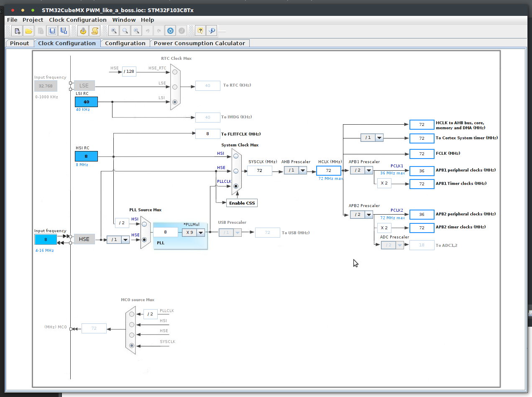Viewport: 532px width, 397px height.
Task: Open a project with the folder icon
Action: pos(28,31)
